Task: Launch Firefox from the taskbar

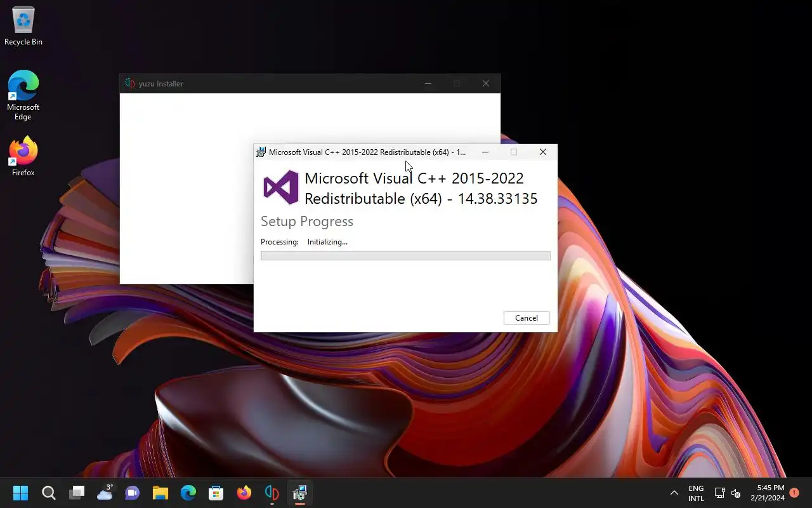Action: tap(244, 493)
